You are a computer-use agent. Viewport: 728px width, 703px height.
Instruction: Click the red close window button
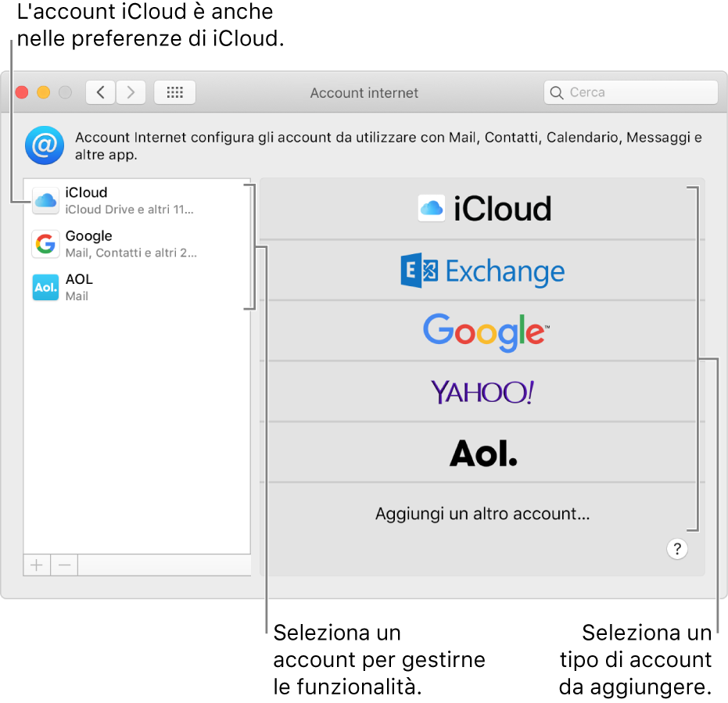click(x=22, y=92)
